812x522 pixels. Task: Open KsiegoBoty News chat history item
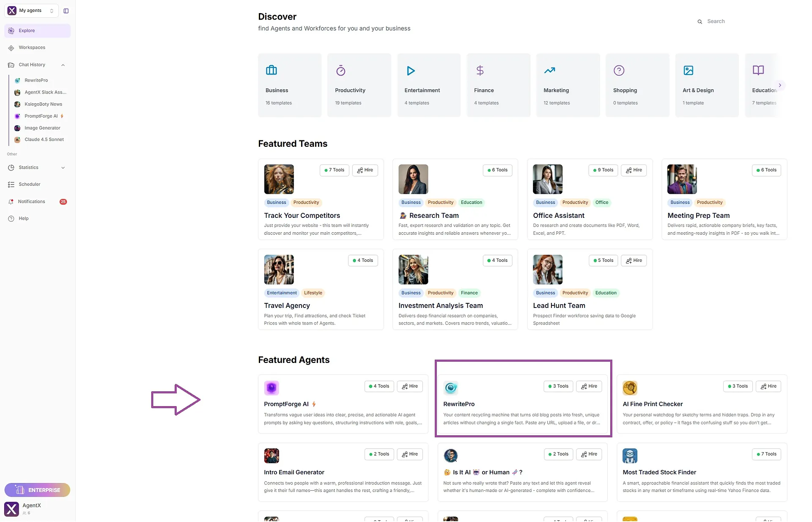click(43, 104)
